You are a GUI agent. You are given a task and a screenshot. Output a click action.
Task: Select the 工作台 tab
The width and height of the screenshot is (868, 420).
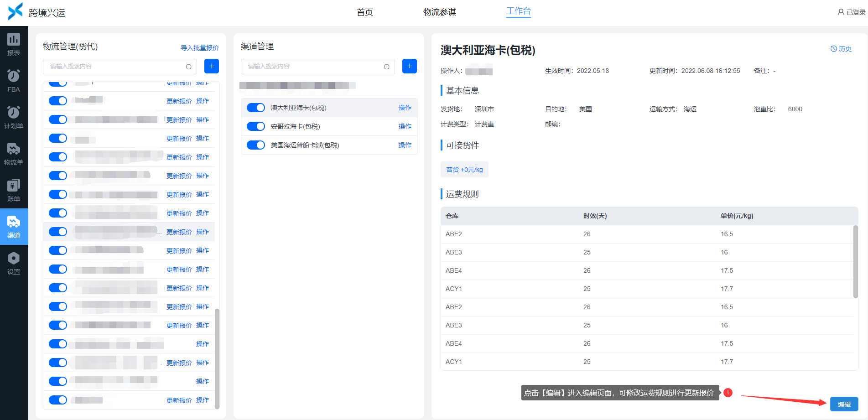519,11
